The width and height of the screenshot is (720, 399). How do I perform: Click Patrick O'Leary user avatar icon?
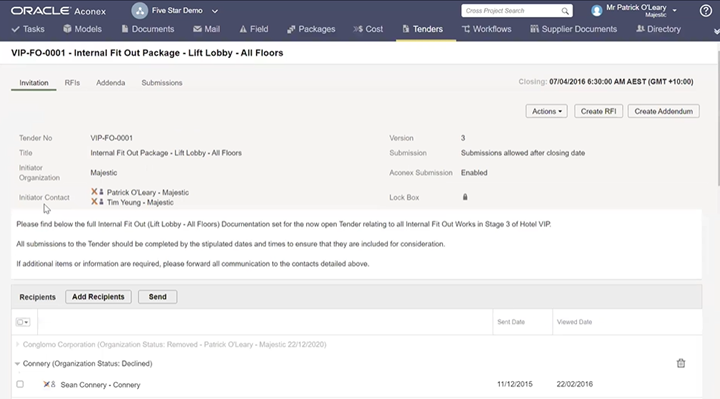596,11
